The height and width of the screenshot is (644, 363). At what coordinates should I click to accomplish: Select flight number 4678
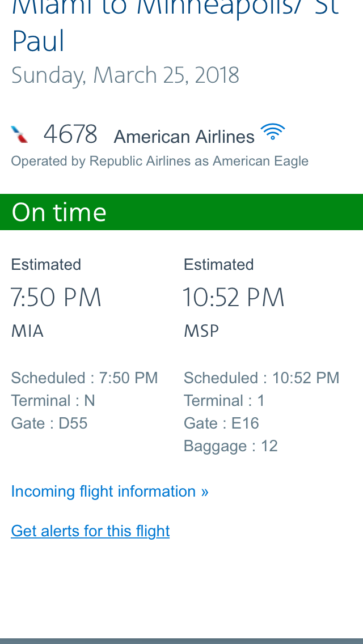70,135
